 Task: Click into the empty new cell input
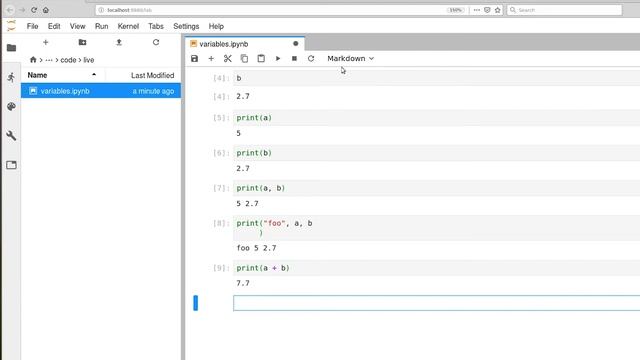(x=436, y=303)
